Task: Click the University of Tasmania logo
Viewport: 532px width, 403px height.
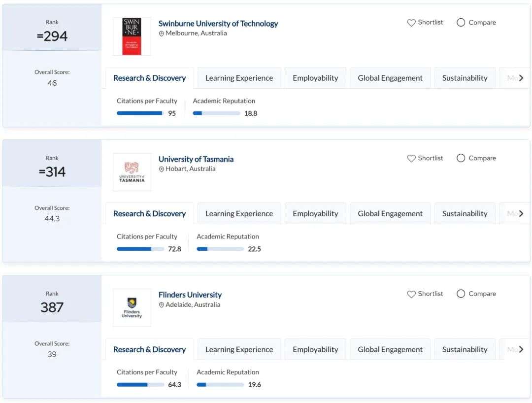Action: (x=132, y=172)
